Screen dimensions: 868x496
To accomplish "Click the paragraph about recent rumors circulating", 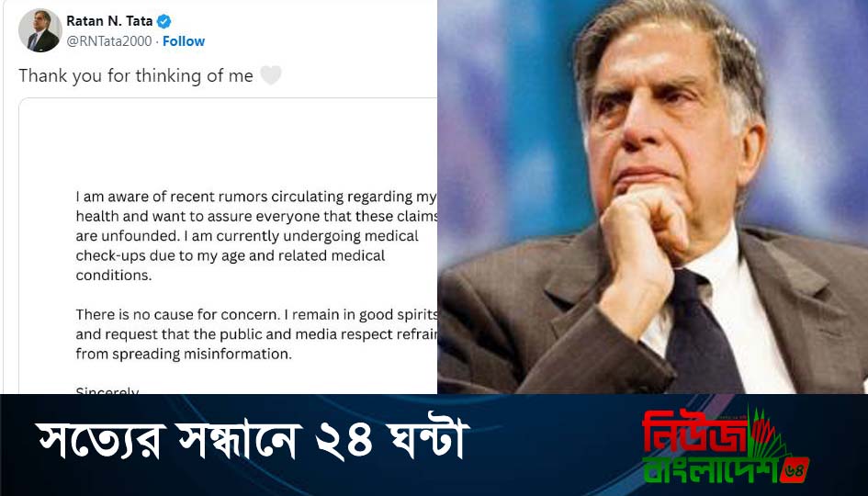I will [256, 236].
